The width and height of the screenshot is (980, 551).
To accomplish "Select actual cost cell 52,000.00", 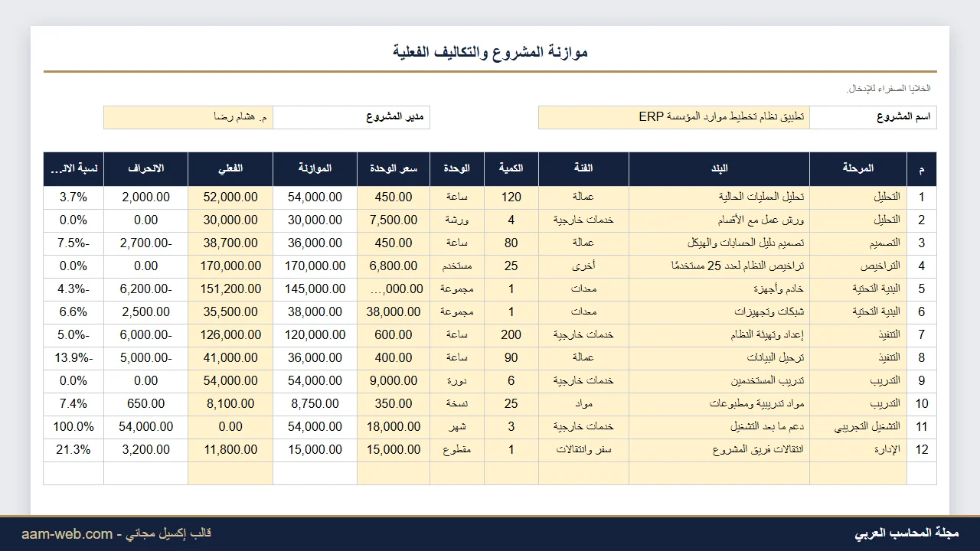I will point(230,197).
